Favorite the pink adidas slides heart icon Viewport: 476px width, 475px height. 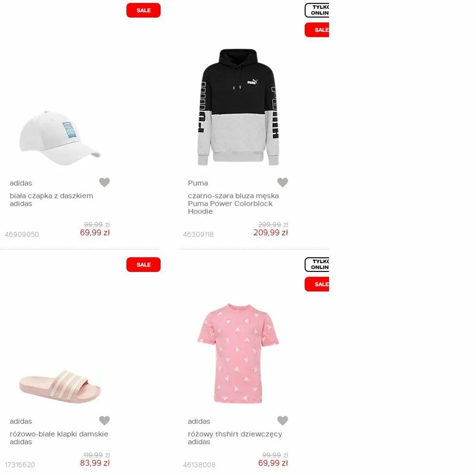tap(104, 421)
